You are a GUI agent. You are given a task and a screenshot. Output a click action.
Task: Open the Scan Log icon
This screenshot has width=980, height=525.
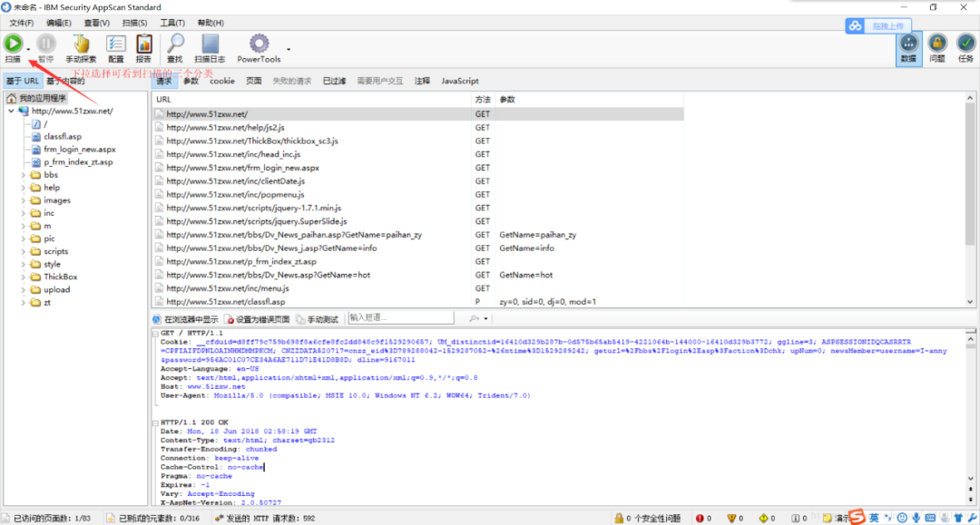coord(210,44)
